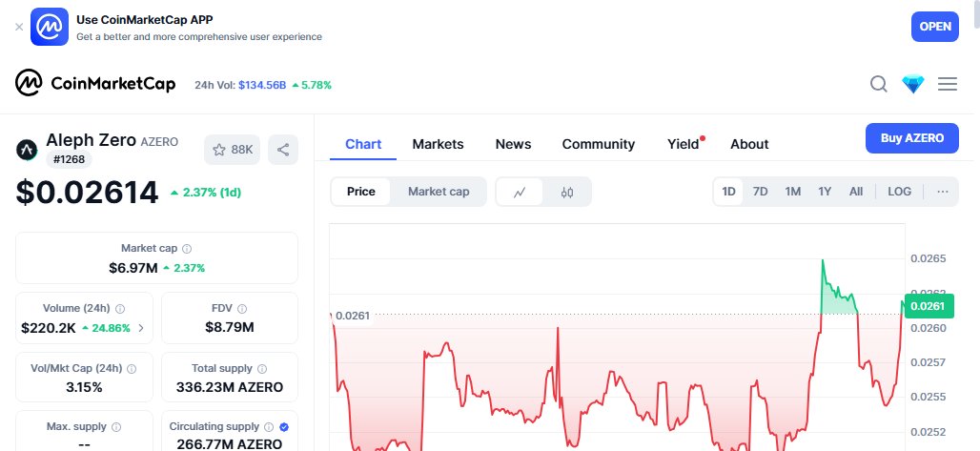Image resolution: width=980 pixels, height=451 pixels.
Task: Open the hamburger menu
Action: 948,84
